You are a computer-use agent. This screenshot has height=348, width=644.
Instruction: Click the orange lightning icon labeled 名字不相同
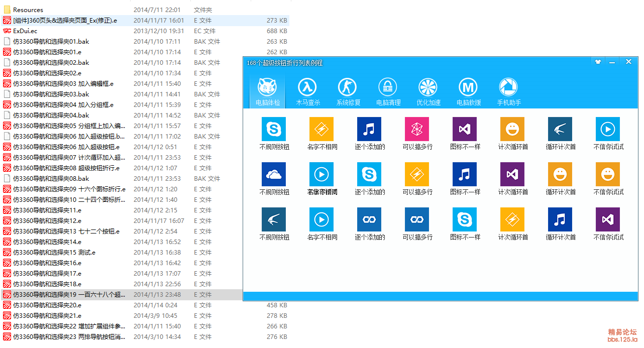pos(321,129)
